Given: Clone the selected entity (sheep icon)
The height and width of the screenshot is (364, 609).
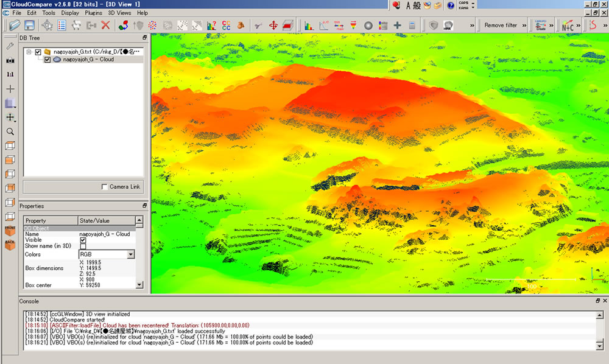Looking at the screenshot, I should coord(77,26).
